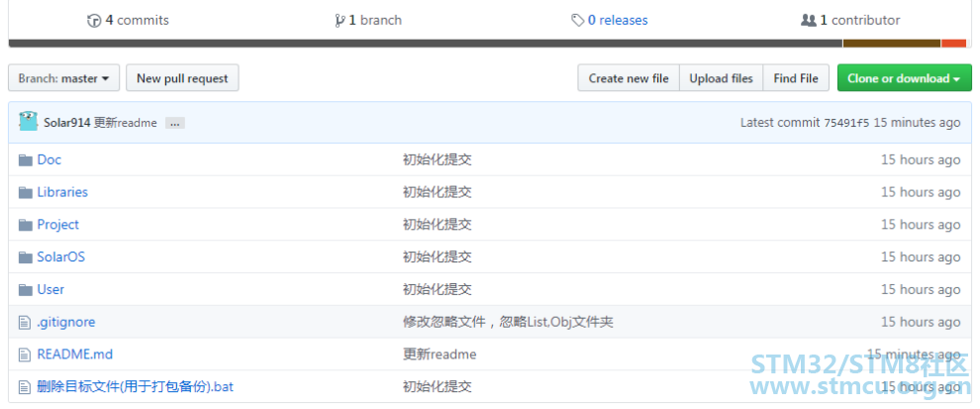View the 1 branch list

click(x=369, y=20)
